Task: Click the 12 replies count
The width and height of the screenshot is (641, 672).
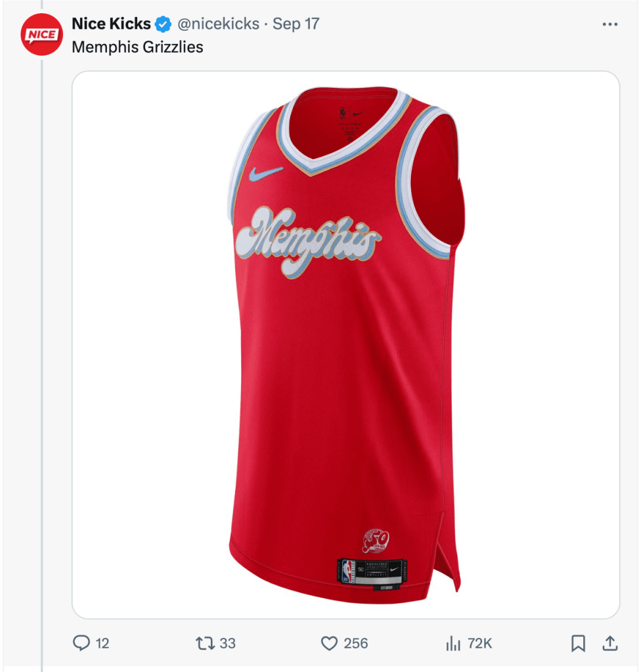Action: coord(102,643)
